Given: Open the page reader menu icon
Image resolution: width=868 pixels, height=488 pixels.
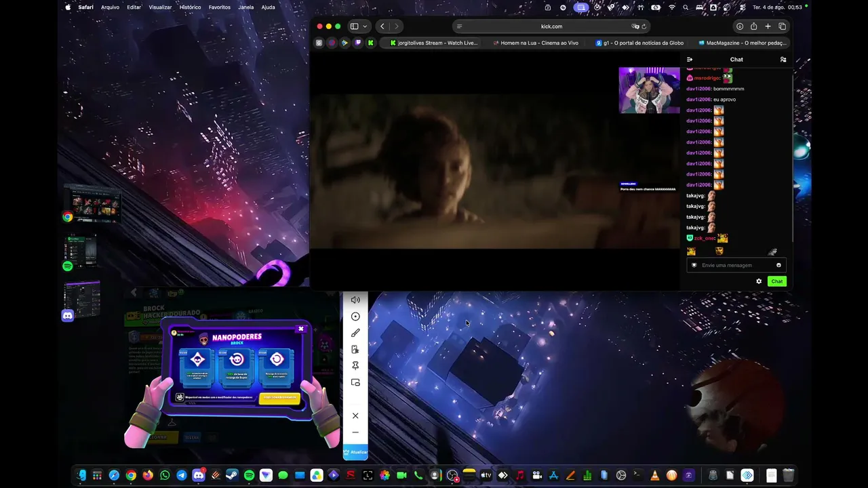Looking at the screenshot, I should (x=460, y=26).
